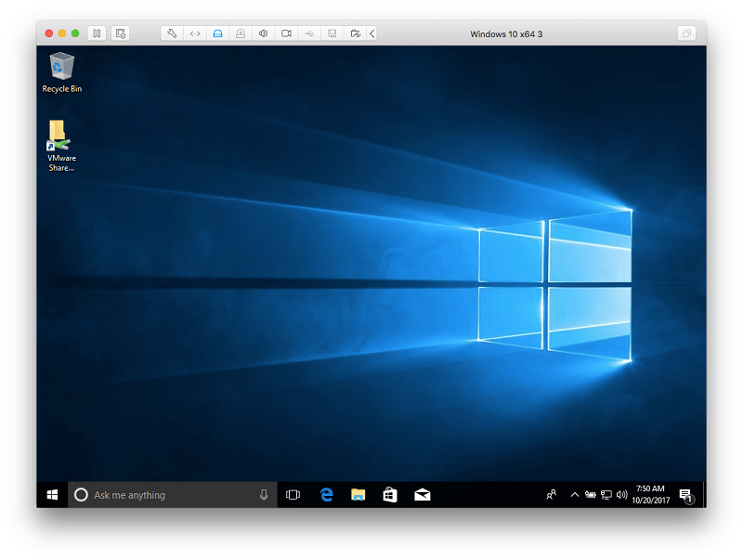743x560 pixels.
Task: Show hidden system tray icons
Action: click(574, 495)
